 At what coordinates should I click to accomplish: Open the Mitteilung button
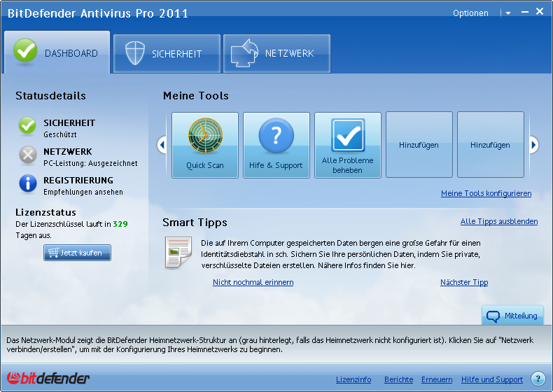pyautogui.click(x=512, y=315)
